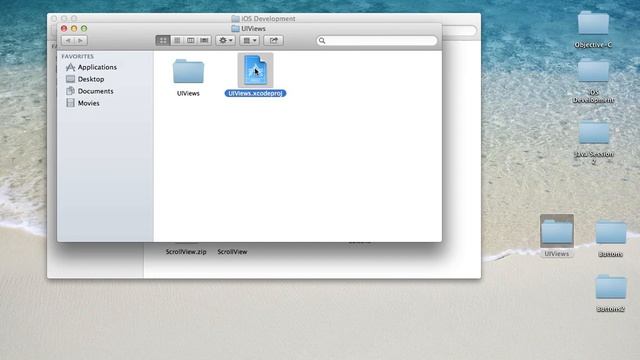This screenshot has height=360, width=640.
Task: Click the search magnifier icon
Action: tap(322, 40)
